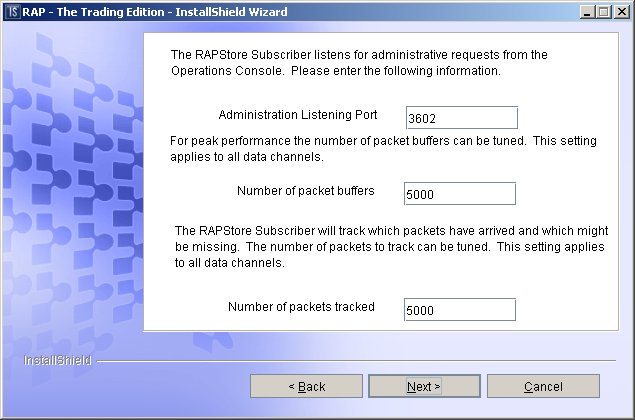The height and width of the screenshot is (420, 635).
Task: Click the "Number of packet buffers" label
Action: 306,190
